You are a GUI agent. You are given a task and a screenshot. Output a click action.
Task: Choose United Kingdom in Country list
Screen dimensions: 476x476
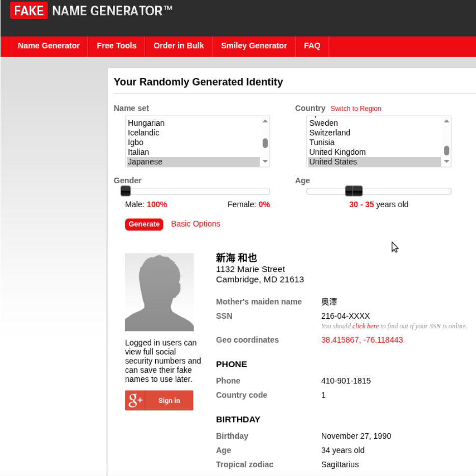[x=337, y=152]
